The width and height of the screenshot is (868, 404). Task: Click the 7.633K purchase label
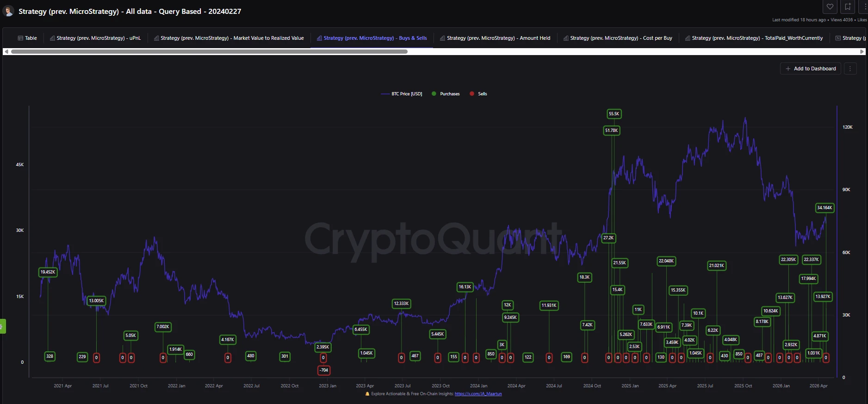click(x=646, y=324)
